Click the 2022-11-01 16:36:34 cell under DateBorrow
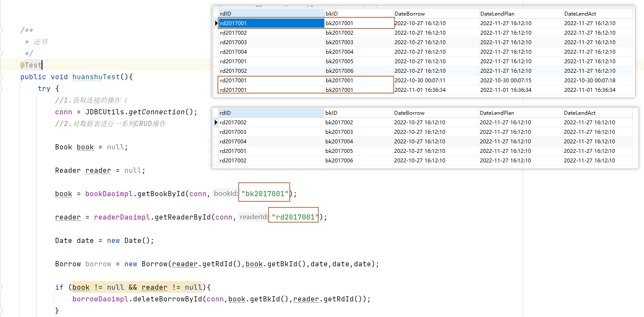The width and height of the screenshot is (644, 317). click(436, 90)
